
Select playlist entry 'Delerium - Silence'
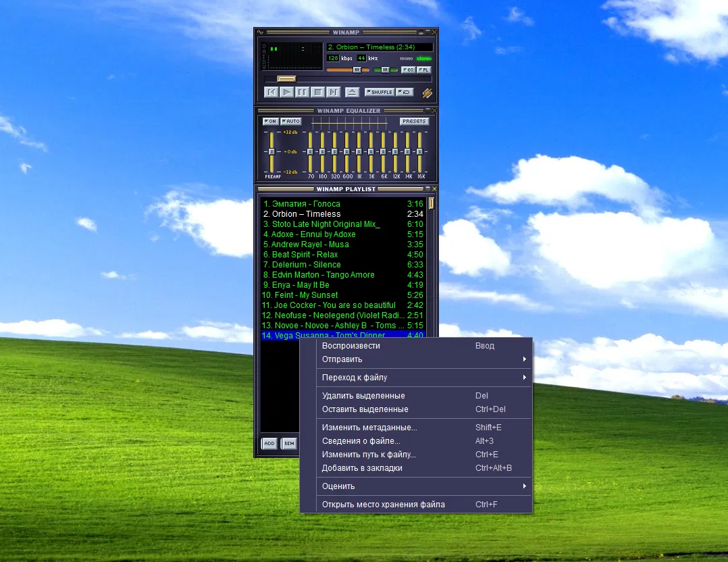click(x=343, y=265)
